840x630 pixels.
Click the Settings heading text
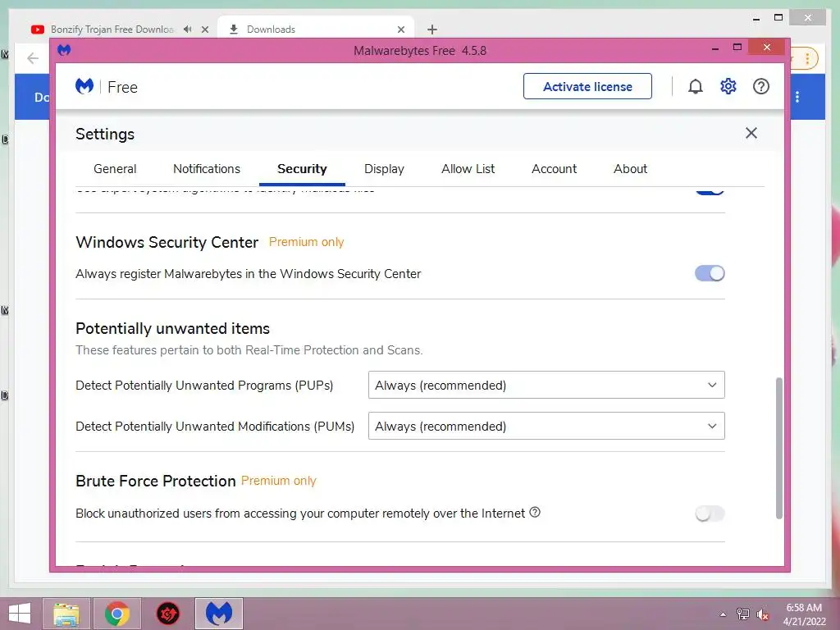click(105, 134)
